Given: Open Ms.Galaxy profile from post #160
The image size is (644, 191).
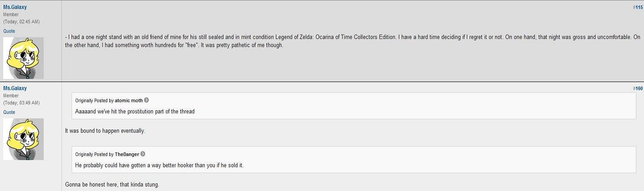Looking at the screenshot, I should point(15,88).
